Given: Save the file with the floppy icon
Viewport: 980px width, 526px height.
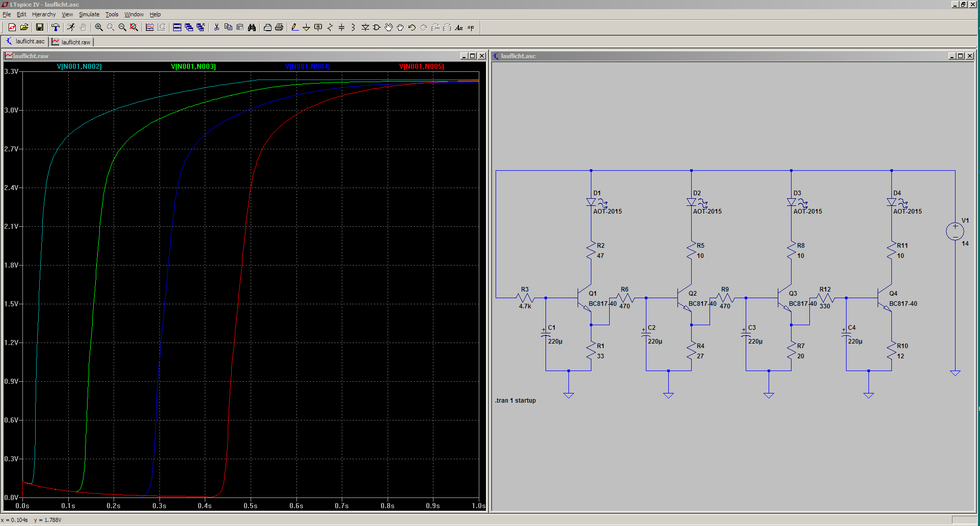Looking at the screenshot, I should 40,28.
